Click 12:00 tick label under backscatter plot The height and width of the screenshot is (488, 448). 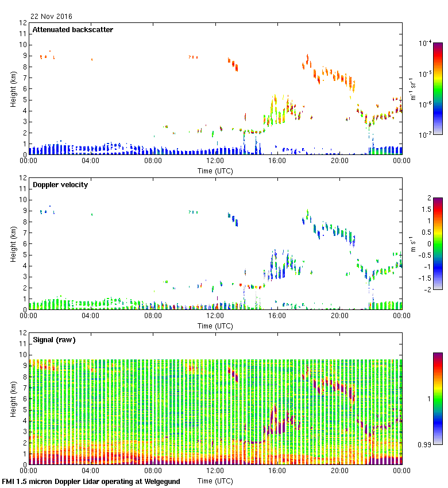coord(215,161)
